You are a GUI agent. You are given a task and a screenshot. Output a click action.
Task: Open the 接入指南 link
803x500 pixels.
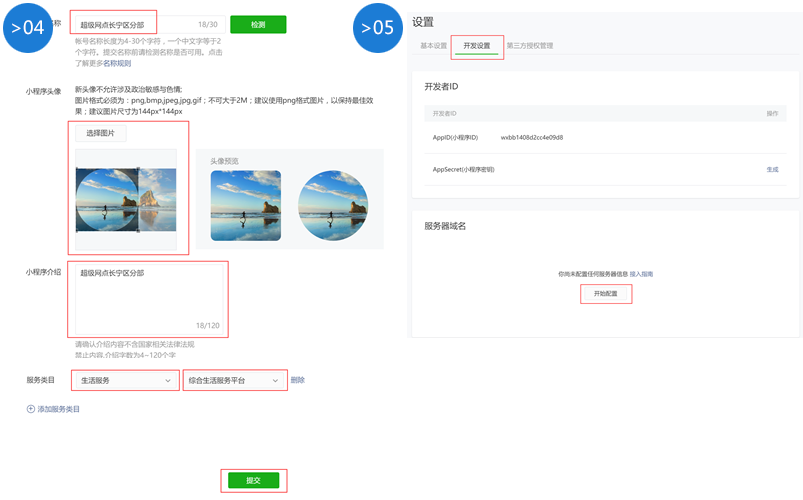click(x=641, y=273)
